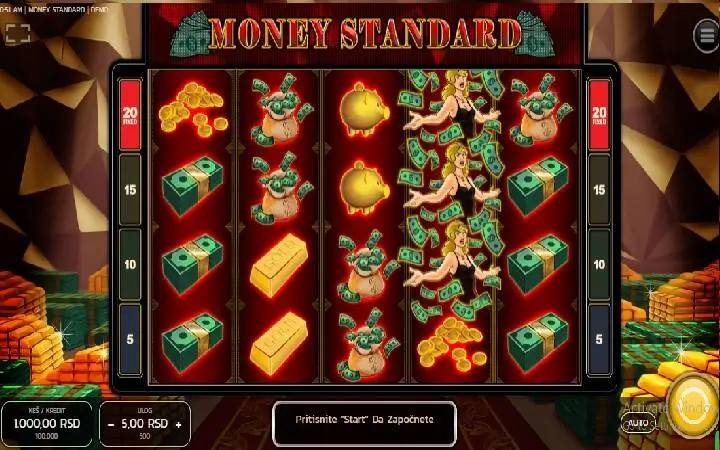Toggle fullscreen mode icon

(x=18, y=33)
